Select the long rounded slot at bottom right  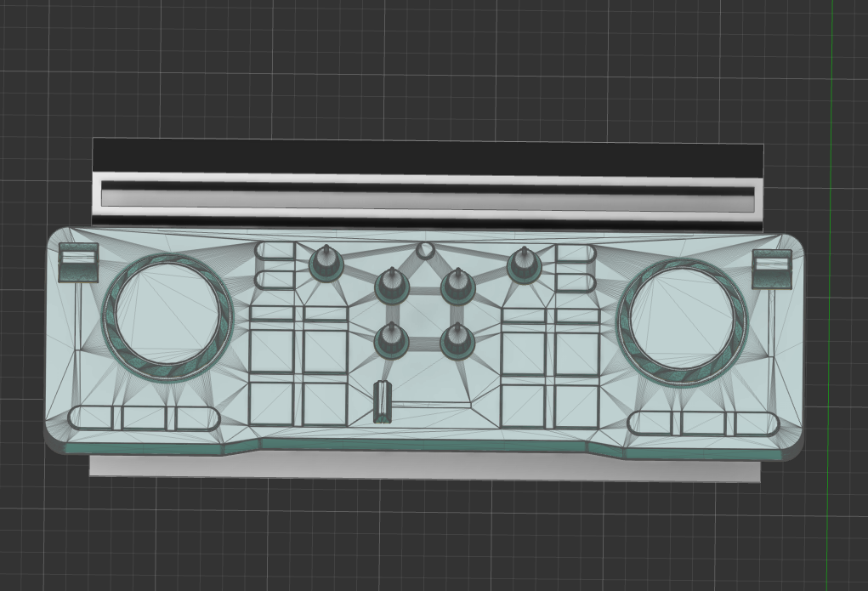point(704,423)
